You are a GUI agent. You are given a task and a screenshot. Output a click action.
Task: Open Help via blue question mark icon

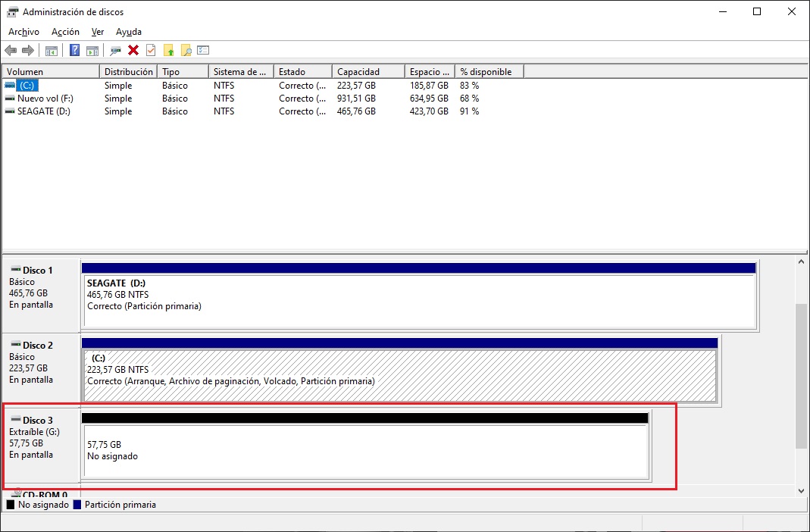pyautogui.click(x=74, y=51)
